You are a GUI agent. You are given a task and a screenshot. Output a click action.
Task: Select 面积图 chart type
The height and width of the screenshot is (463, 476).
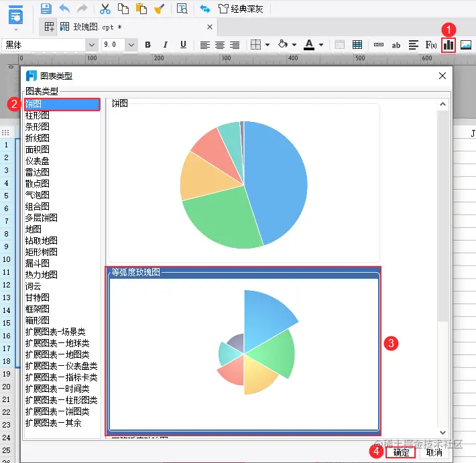tap(62, 149)
